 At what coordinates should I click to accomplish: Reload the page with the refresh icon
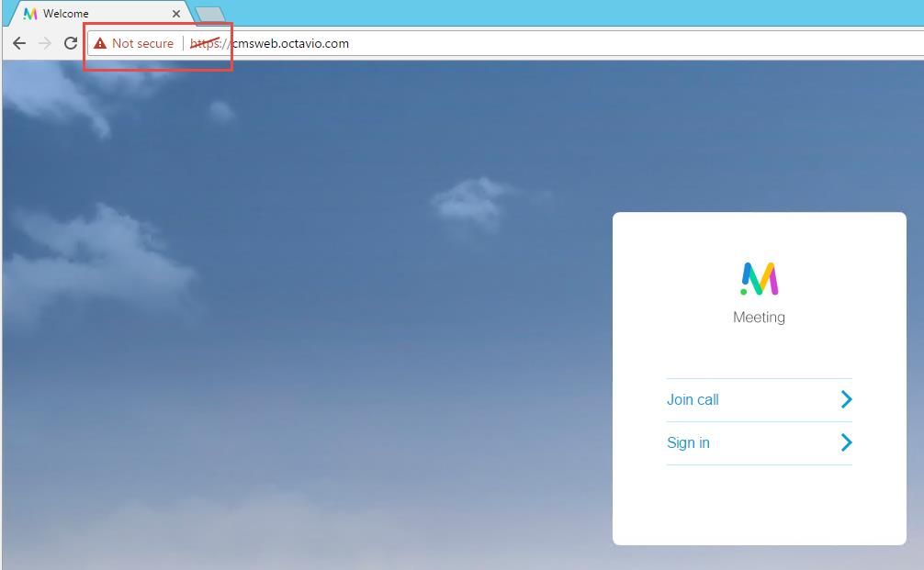pos(71,43)
